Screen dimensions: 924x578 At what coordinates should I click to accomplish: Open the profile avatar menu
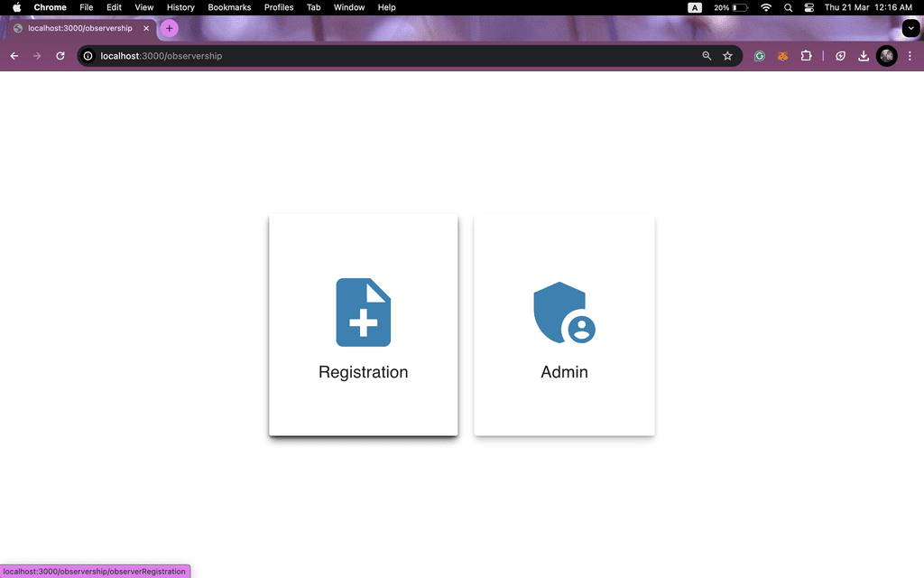(887, 56)
